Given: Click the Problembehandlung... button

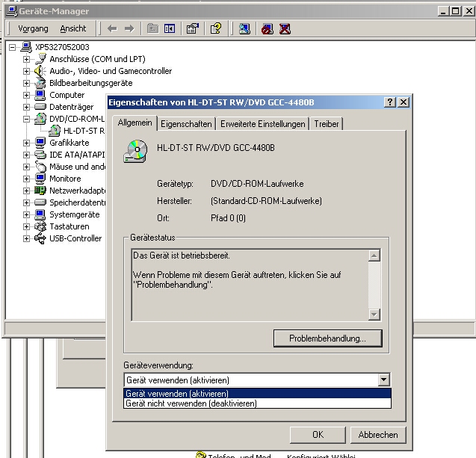Looking at the screenshot, I should click(327, 338).
